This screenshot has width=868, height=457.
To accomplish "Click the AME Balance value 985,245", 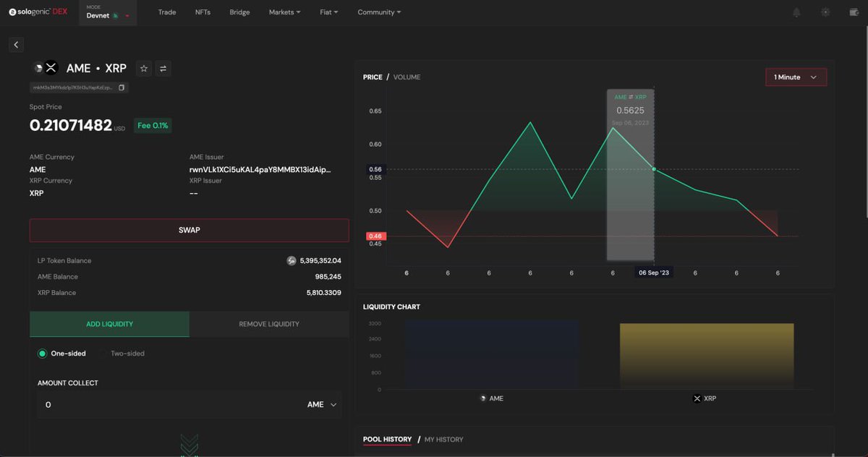I will pyautogui.click(x=328, y=277).
